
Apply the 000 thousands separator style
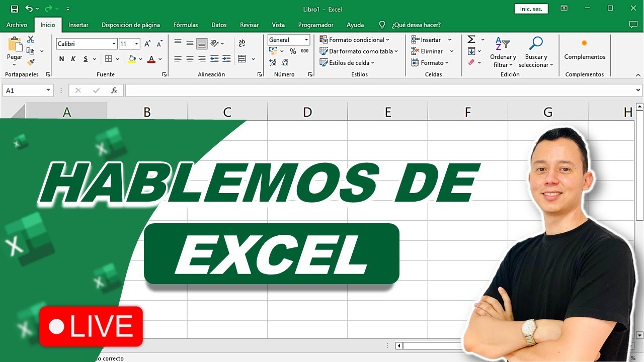[304, 51]
